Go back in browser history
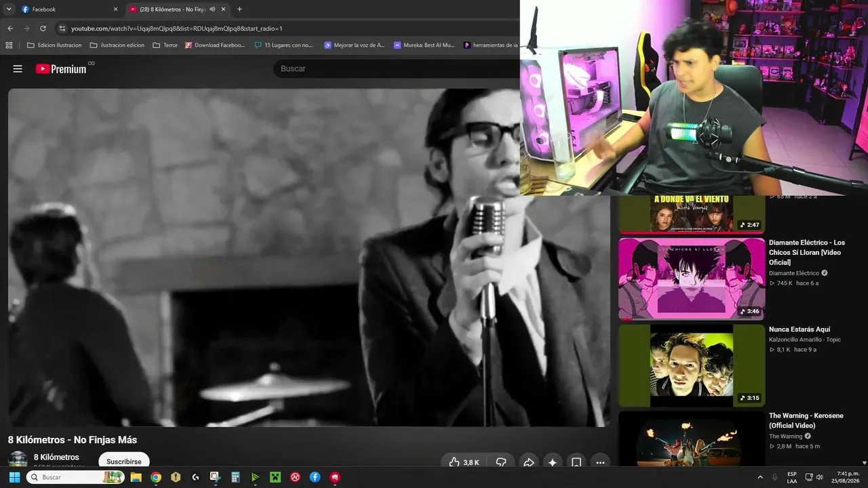This screenshot has width=868, height=488. [x=10, y=28]
